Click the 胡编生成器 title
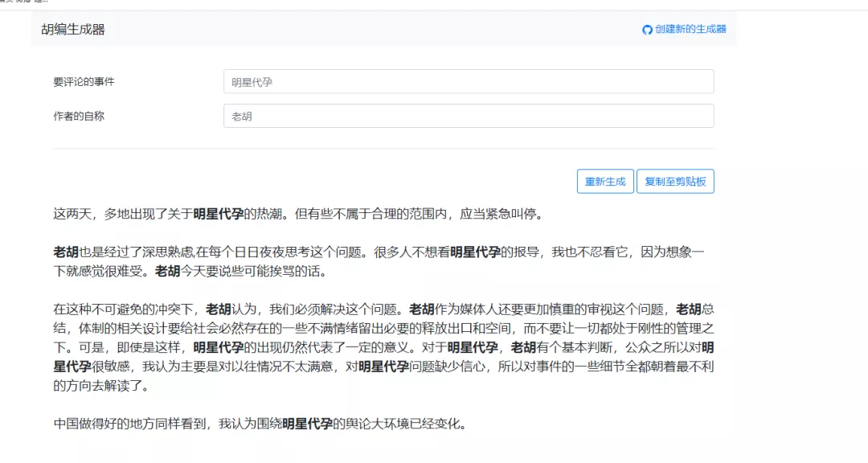This screenshot has width=868, height=463. [x=73, y=30]
